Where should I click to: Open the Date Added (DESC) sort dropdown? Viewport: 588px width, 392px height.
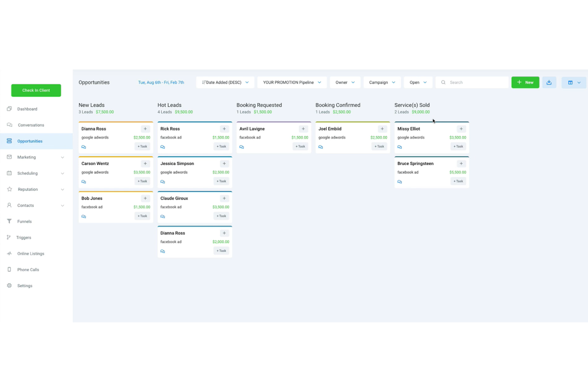coord(225,82)
